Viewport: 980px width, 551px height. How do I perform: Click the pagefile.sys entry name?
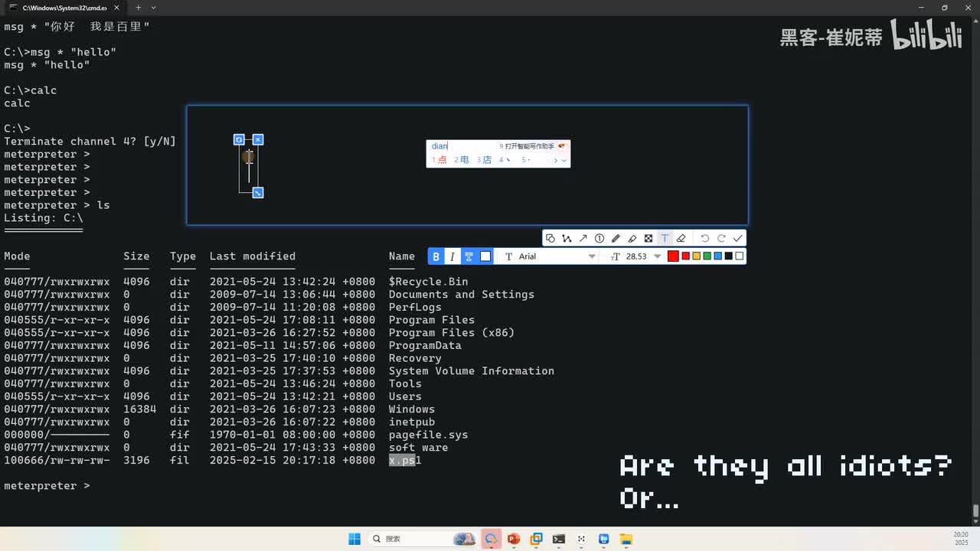428,435
